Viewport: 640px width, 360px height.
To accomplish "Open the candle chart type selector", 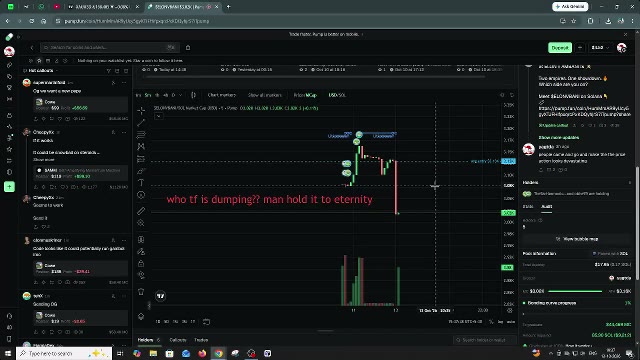I will pyautogui.click(x=193, y=95).
